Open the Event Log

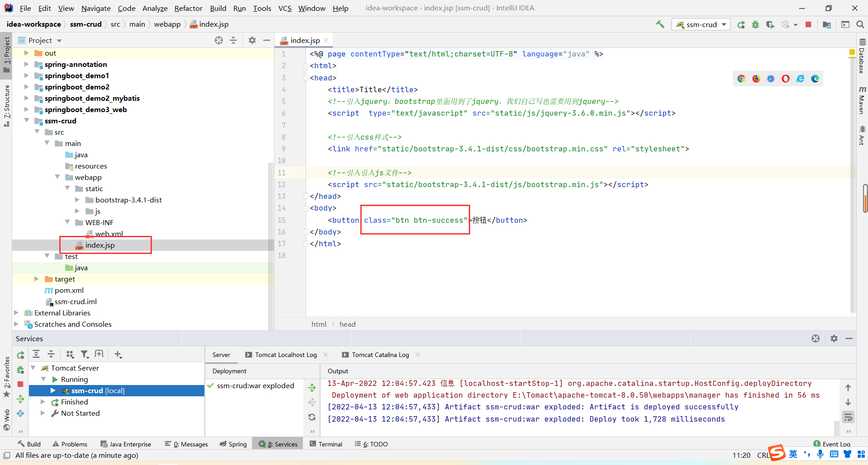tap(832, 444)
